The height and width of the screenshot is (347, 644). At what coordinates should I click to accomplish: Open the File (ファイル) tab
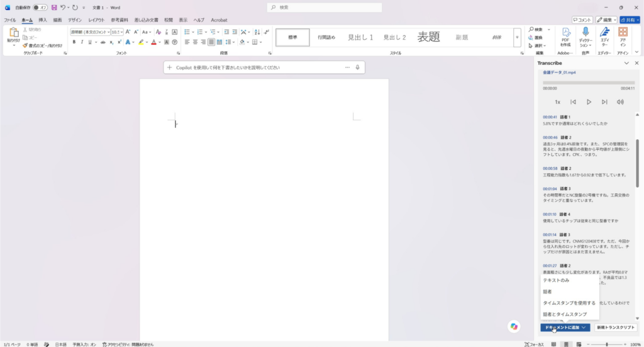pyautogui.click(x=10, y=20)
